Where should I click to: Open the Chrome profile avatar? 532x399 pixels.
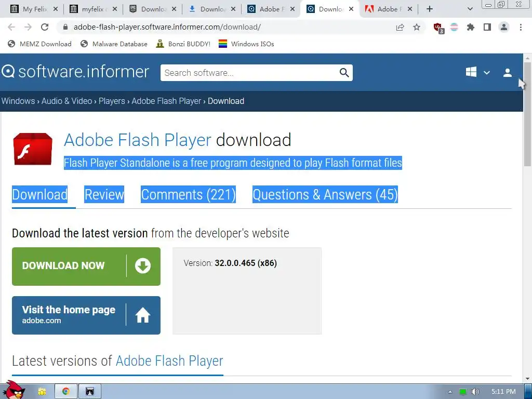504,27
